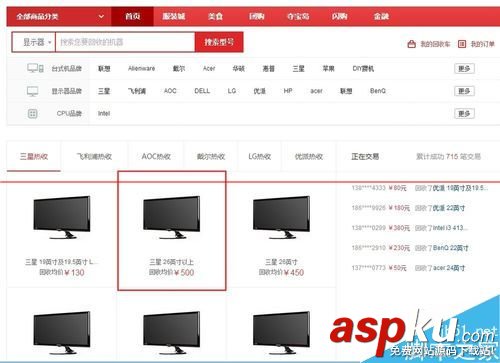This screenshot has width=500, height=363.
Task: Select 联想 in the desktop brand row
Action: [x=104, y=69]
